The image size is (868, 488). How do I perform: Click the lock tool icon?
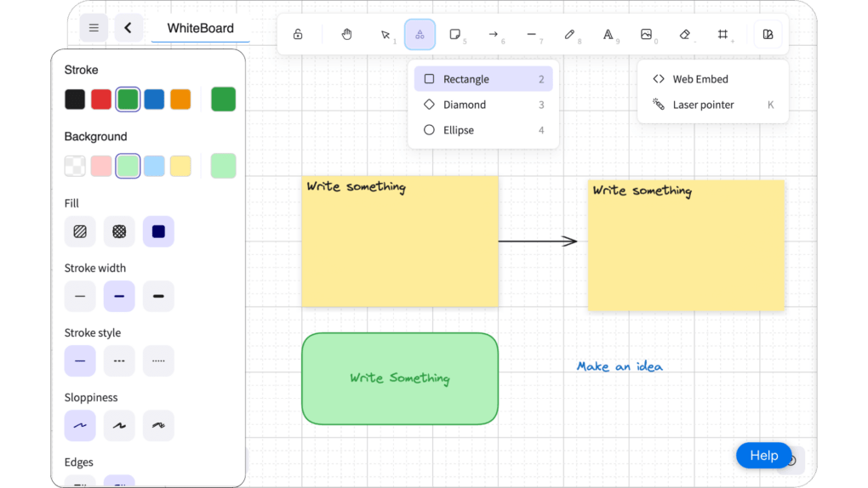(x=298, y=35)
